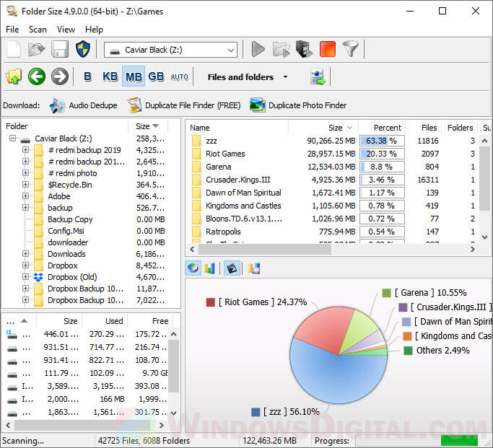
Task: Save the scan with the floppy disk icon
Action: click(x=60, y=49)
